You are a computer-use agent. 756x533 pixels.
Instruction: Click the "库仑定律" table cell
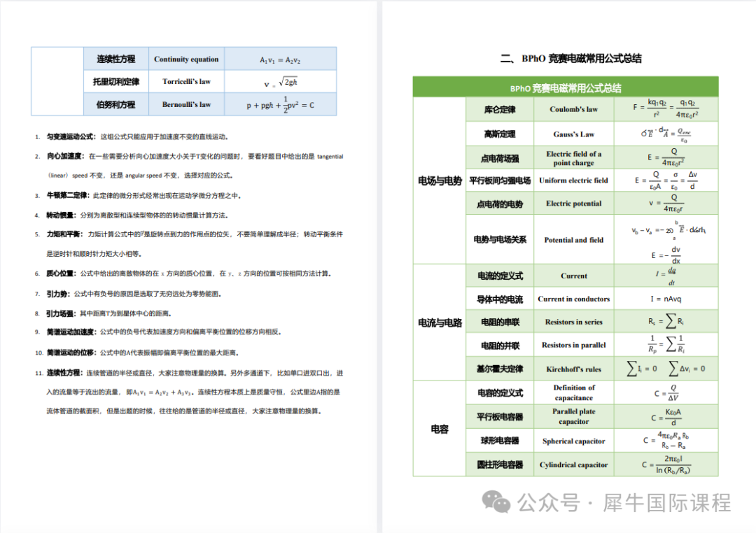pyautogui.click(x=500, y=109)
